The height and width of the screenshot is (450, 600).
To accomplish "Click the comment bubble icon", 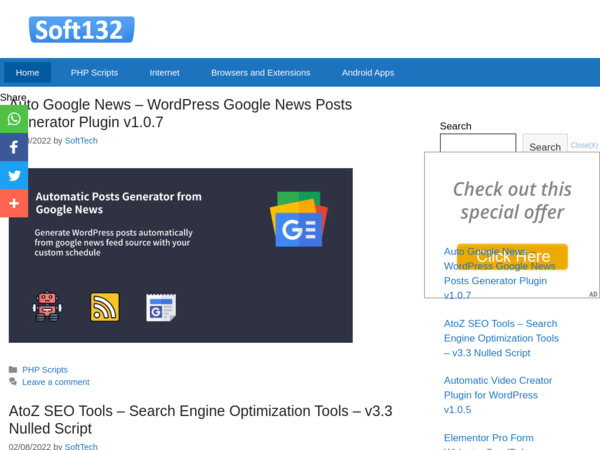I will [x=13, y=382].
